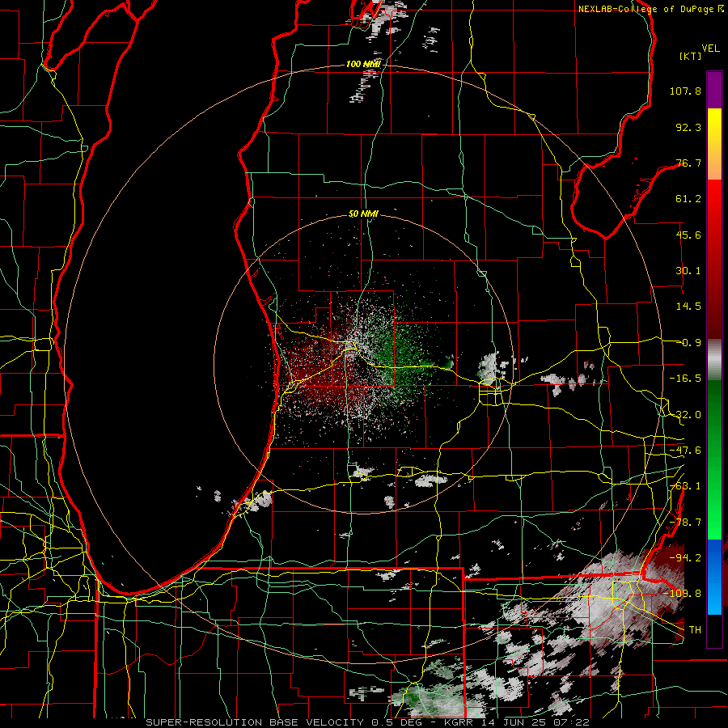Click the 61.2 velocity scale value
Screen dimensions: 728x728
688,199
